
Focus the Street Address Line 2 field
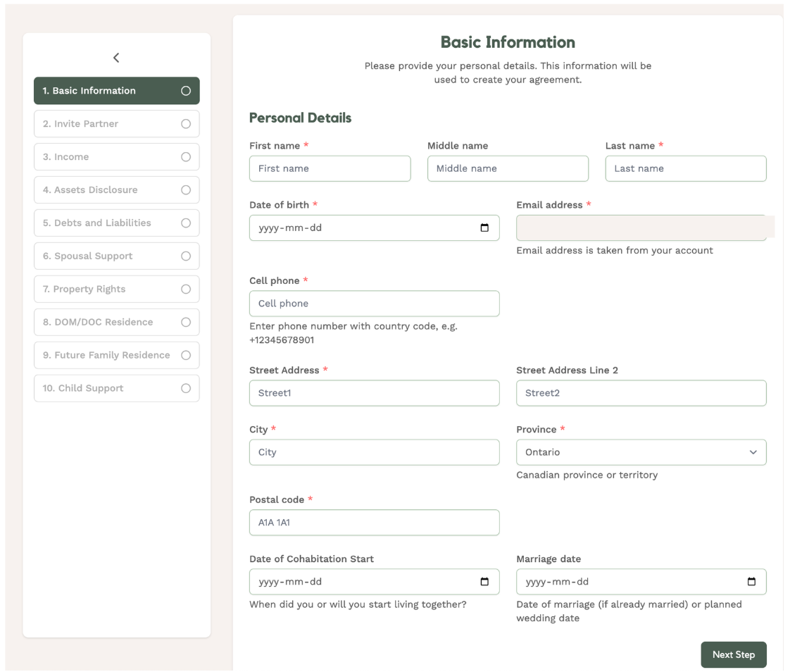(641, 393)
